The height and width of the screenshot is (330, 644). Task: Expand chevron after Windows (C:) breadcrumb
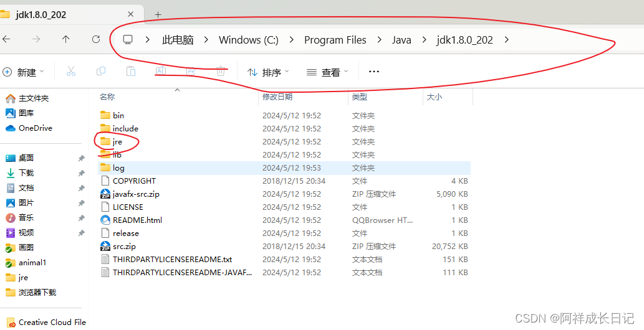291,40
